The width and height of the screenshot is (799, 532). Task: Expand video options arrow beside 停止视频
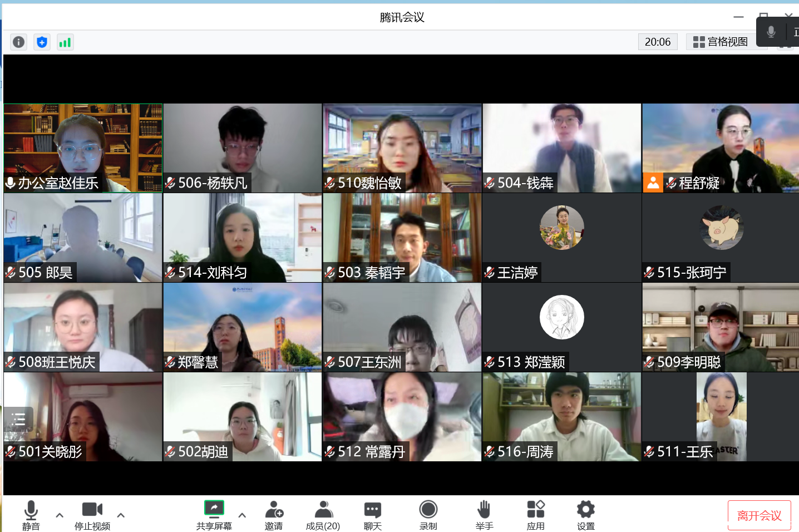coord(121,515)
